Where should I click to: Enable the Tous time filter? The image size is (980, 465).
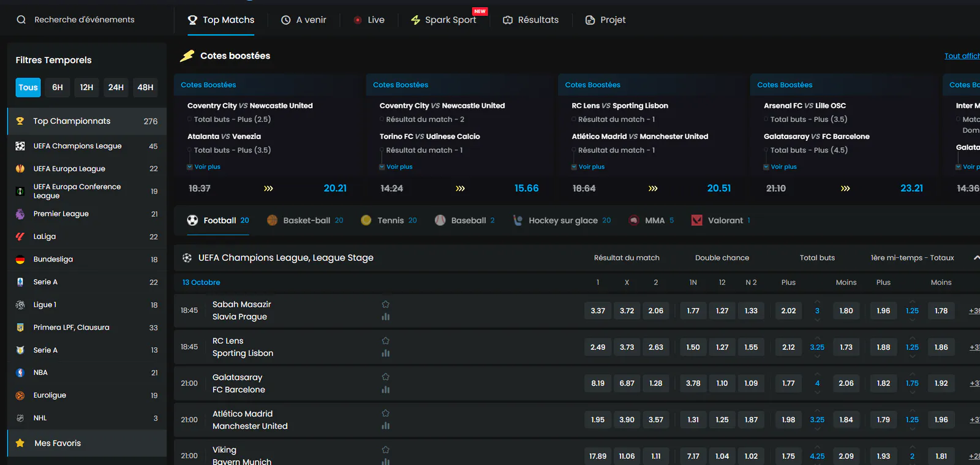click(28, 88)
